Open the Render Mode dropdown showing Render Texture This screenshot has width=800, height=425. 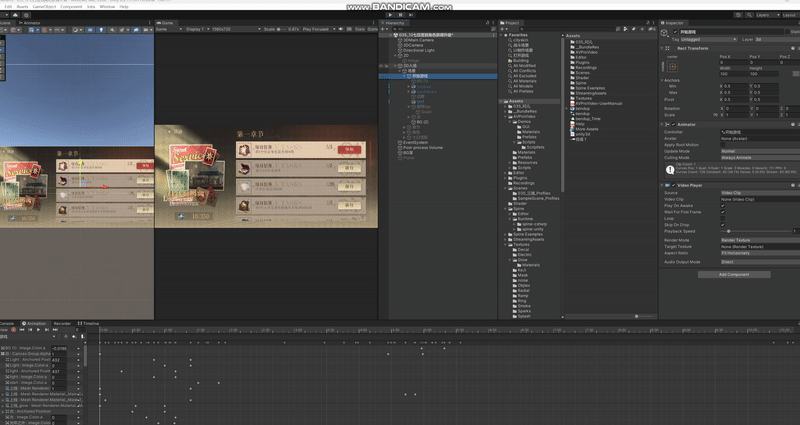pyautogui.click(x=760, y=240)
